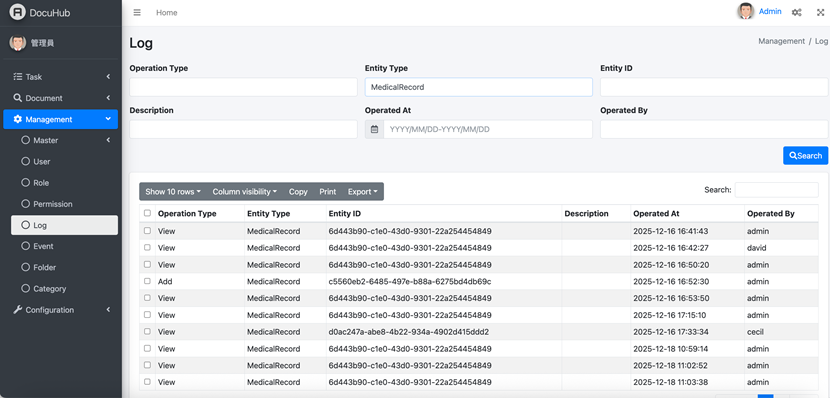Focus the Operated By input field
Viewport: 830px width, 398px height.
coord(714,129)
